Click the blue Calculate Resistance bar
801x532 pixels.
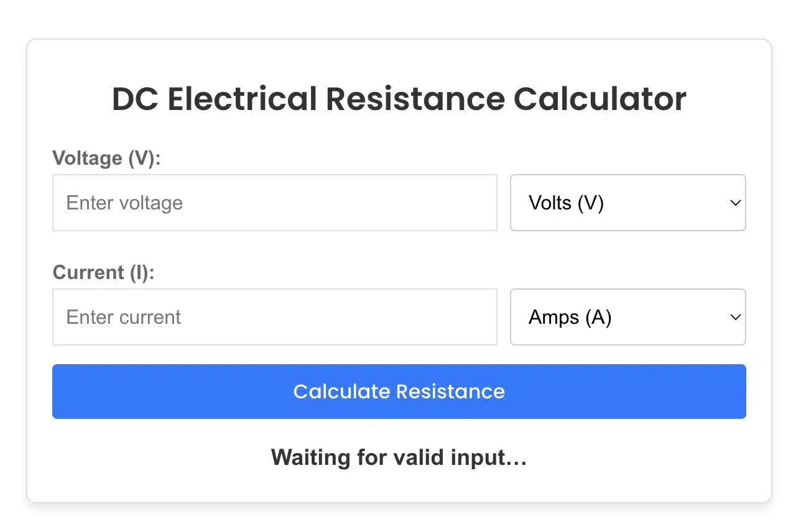(x=399, y=392)
